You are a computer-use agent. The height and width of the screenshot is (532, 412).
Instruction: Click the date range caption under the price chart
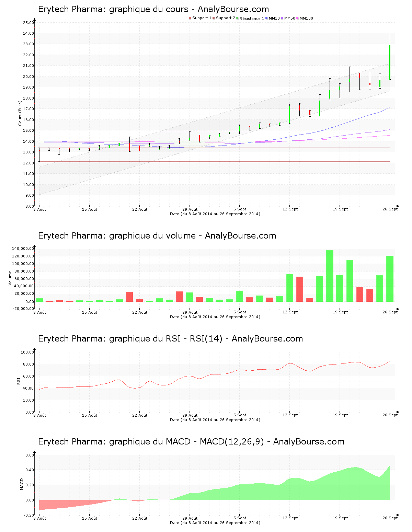click(x=215, y=214)
